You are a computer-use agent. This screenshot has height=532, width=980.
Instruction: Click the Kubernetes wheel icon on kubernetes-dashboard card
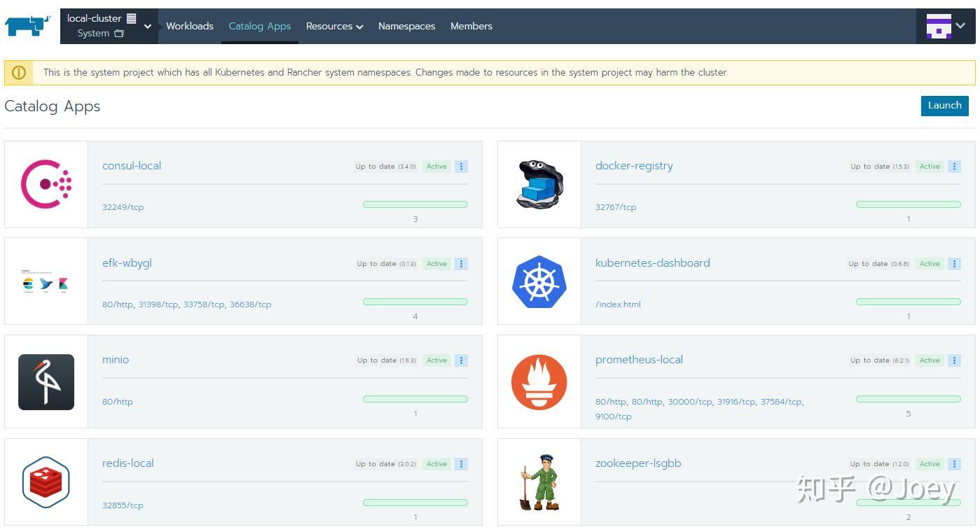[x=539, y=280]
